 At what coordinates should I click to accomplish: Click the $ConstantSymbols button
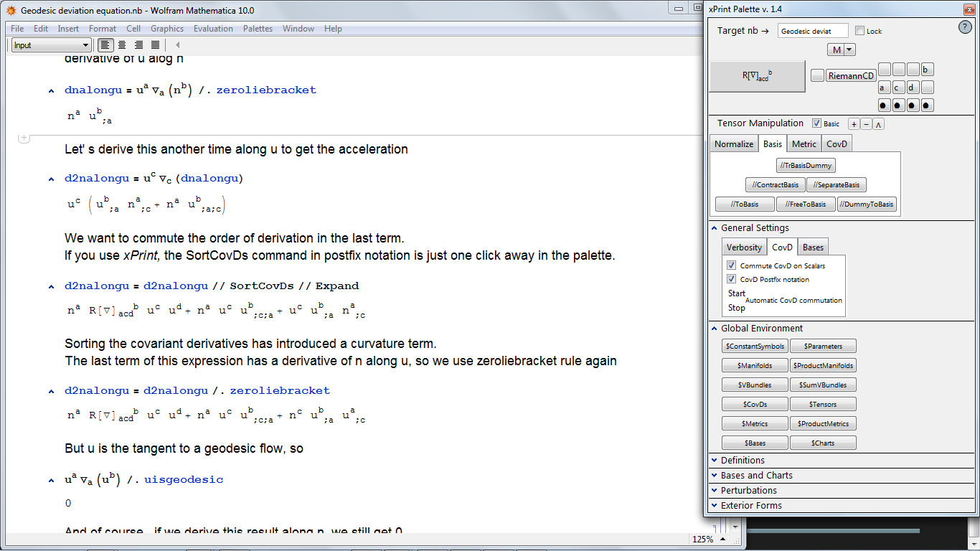pyautogui.click(x=755, y=347)
